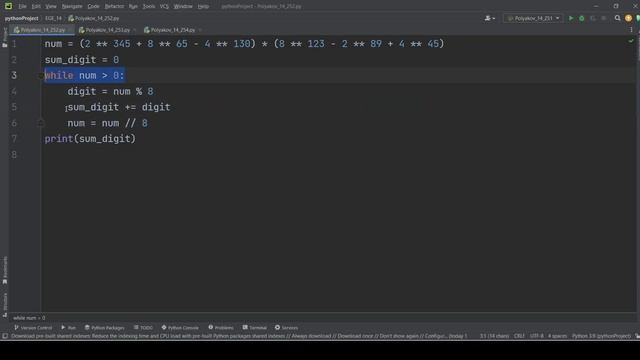Open the code-with-me user dropdown
Screen dimensions: 640x360
click(489, 18)
